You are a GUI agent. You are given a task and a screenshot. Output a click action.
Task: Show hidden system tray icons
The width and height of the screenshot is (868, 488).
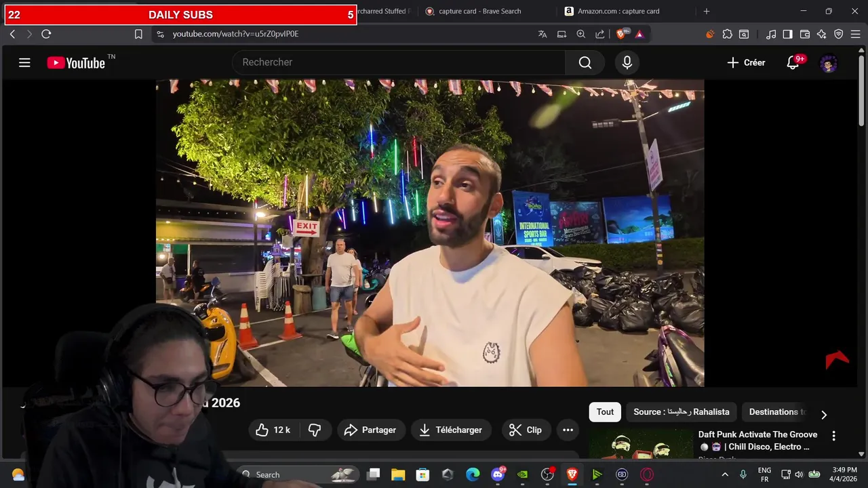[725, 474]
